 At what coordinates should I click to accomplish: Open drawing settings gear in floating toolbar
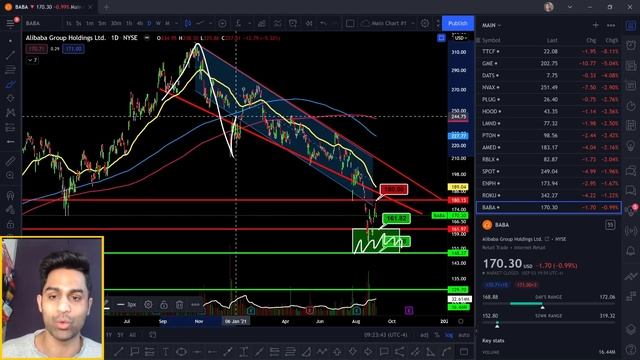pyautogui.click(x=148, y=304)
